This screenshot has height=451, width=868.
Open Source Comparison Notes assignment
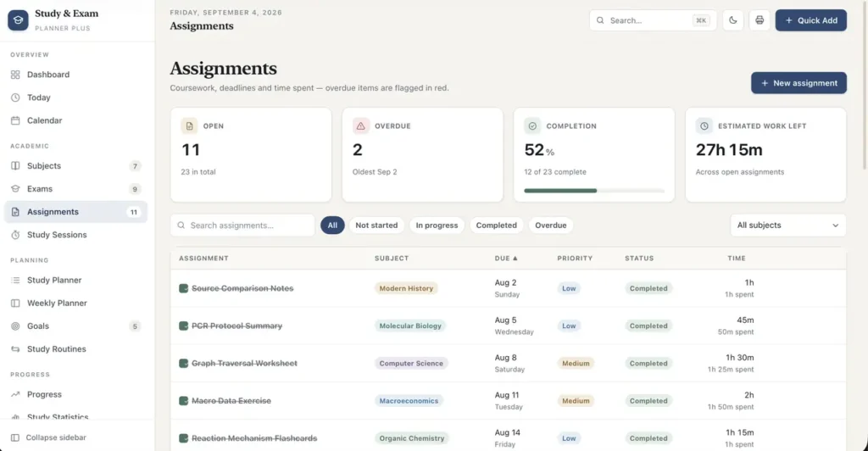(x=242, y=288)
